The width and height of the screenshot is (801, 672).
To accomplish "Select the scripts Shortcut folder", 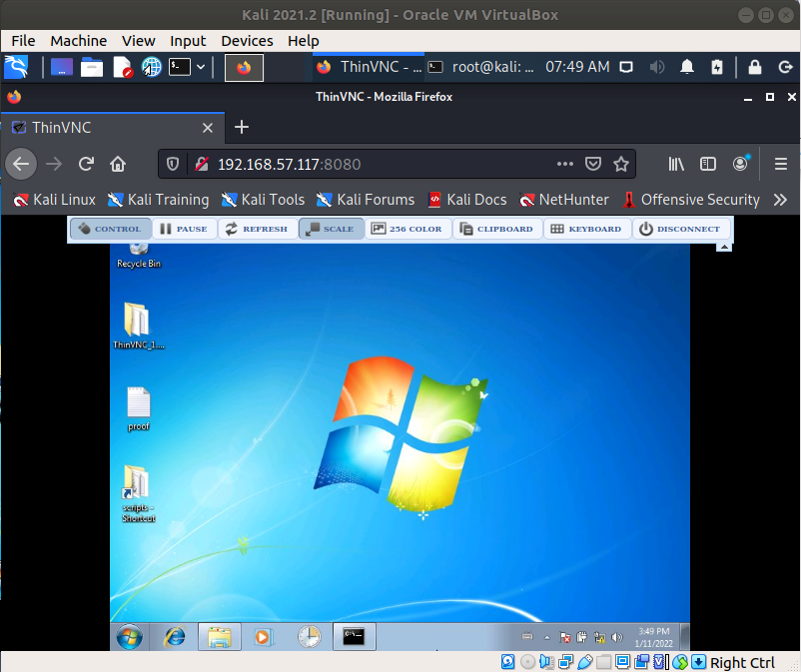I will click(139, 493).
